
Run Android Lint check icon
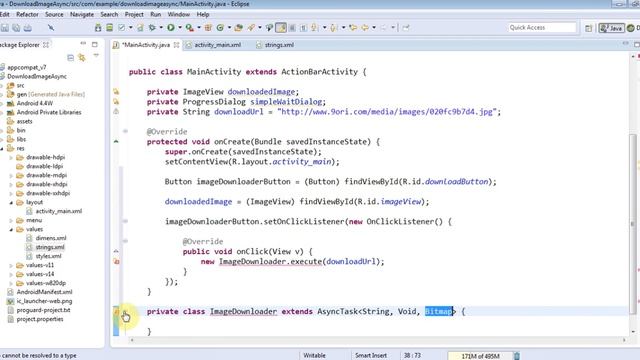click(122, 27)
